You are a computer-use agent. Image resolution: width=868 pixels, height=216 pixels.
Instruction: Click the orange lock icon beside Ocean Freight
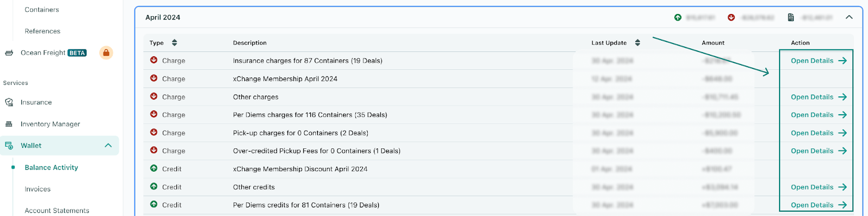tap(106, 53)
